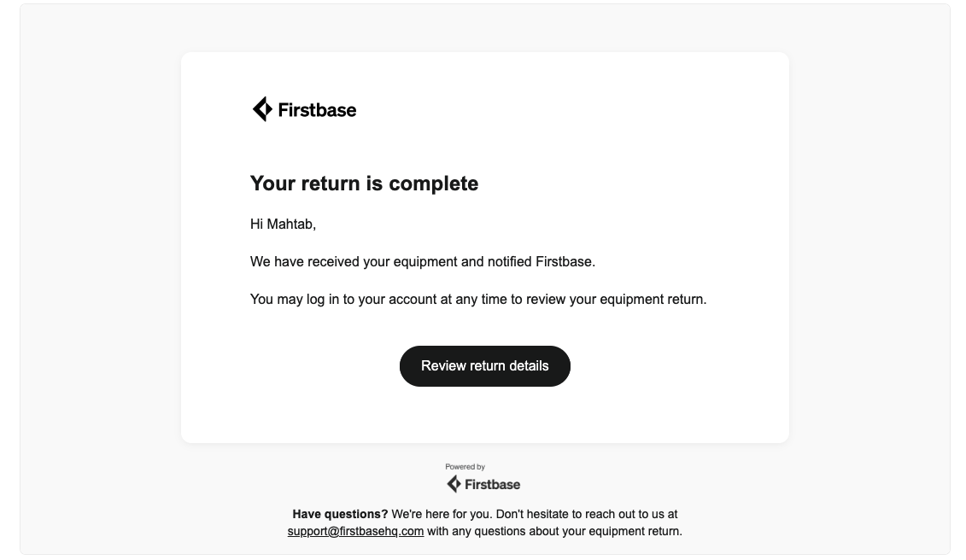
Task: Click the footer Firstbase diamond icon under Powered by
Action: pos(454,484)
